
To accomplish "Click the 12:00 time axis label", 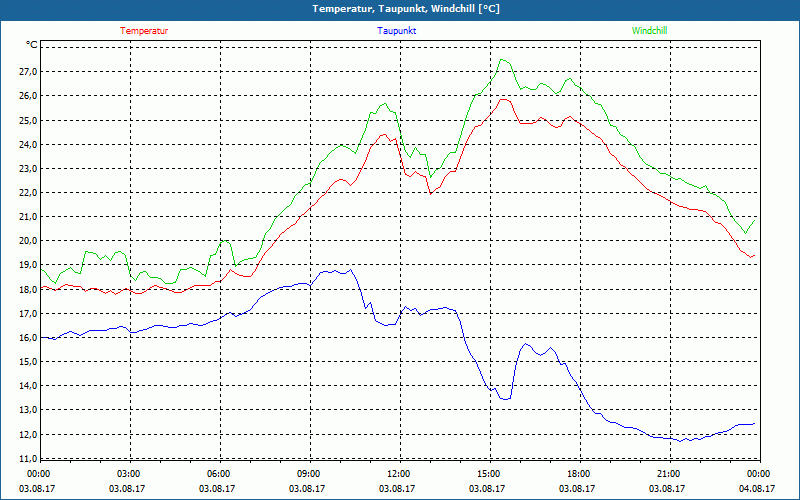I will [x=398, y=474].
